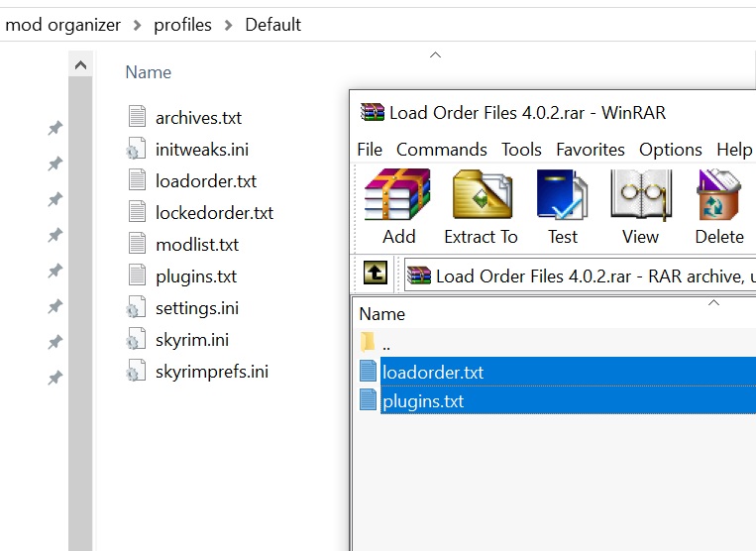Go up one level in WinRAR
Screen dimensions: 756x551
[376, 274]
